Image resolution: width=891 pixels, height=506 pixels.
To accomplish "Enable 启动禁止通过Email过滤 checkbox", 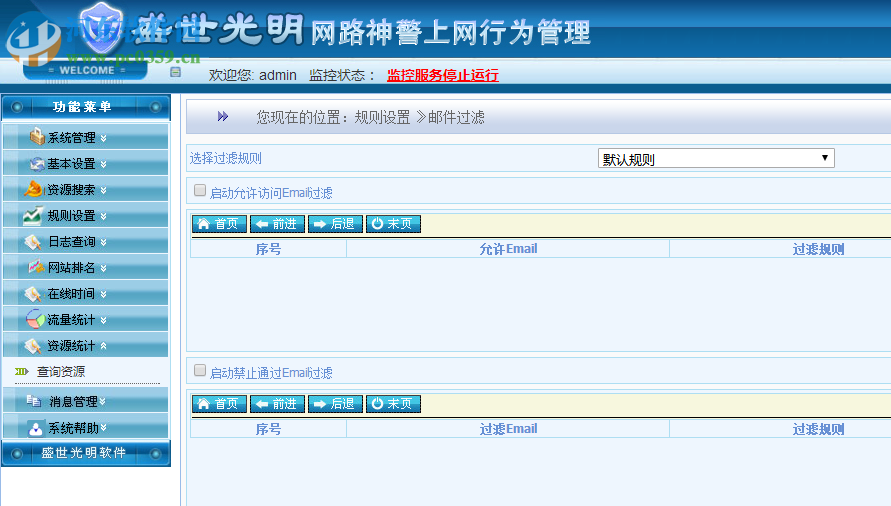I will click(x=199, y=371).
